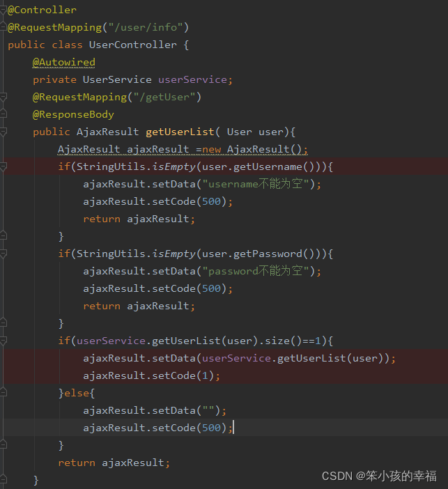Viewport: 448px width, 489px height.
Task: Click the "/user/info" mapping string
Action: (146, 27)
